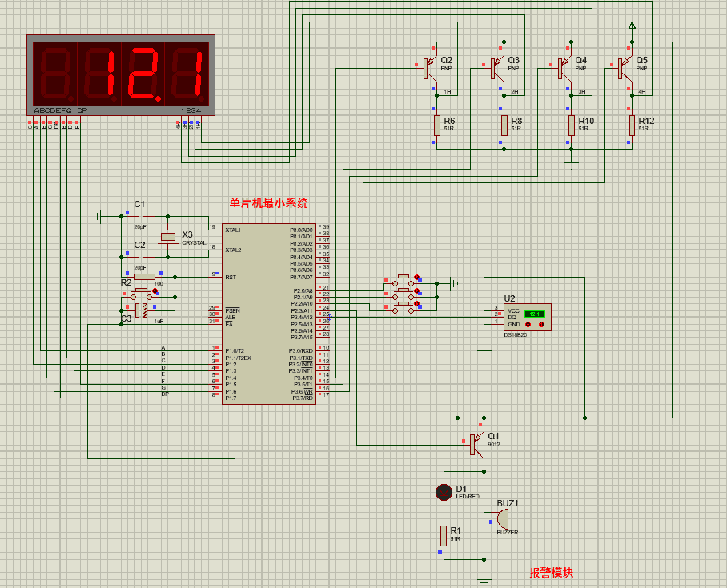Click the P0.0/AD0 pin label

tap(301, 230)
